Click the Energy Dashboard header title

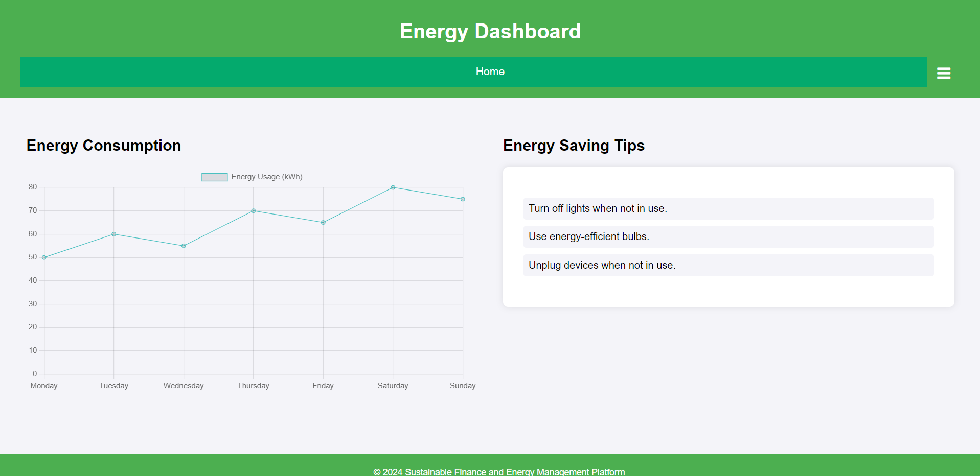[489, 31]
